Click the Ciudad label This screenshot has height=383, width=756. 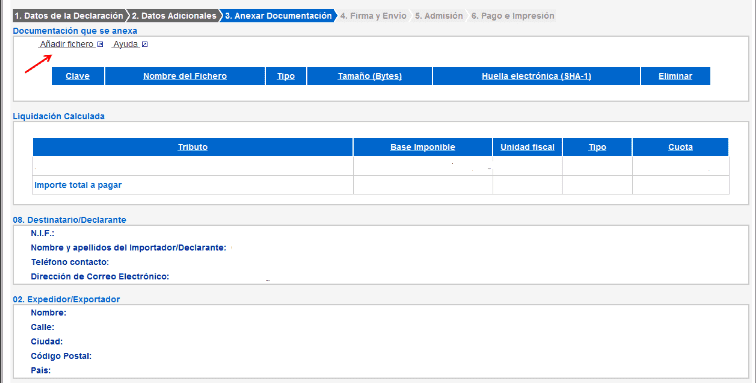(x=46, y=342)
